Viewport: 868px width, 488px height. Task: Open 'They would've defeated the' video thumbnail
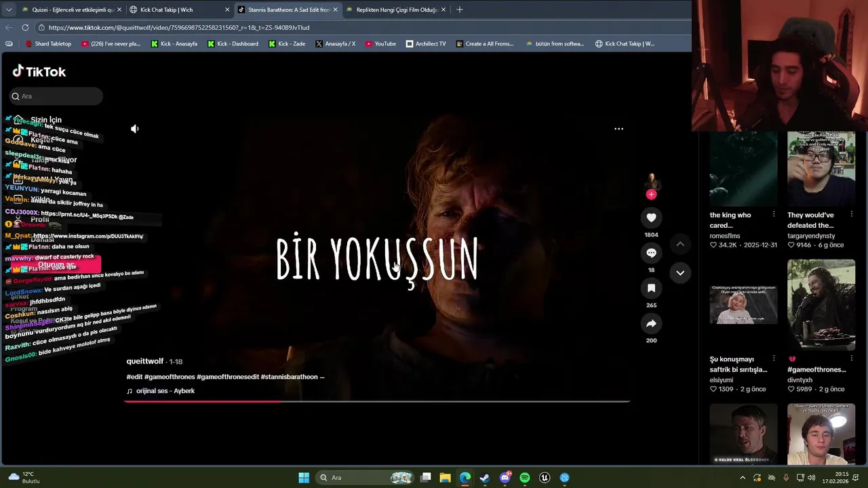[x=821, y=169]
